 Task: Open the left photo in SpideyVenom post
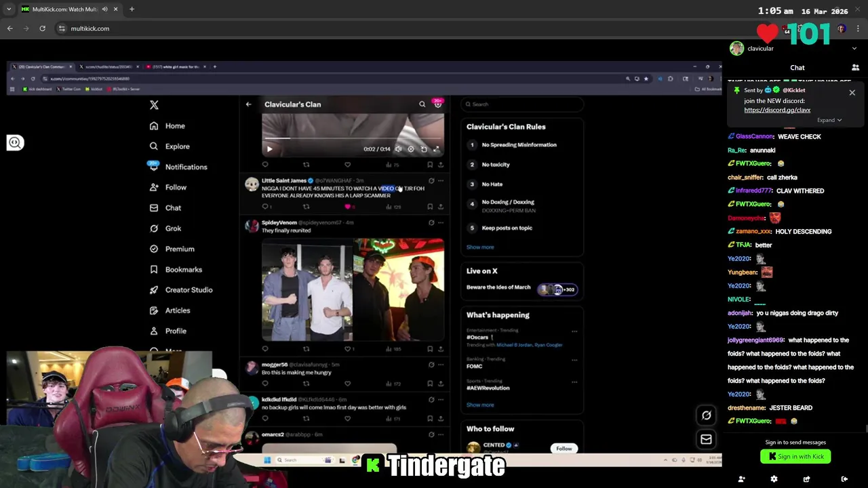point(307,290)
